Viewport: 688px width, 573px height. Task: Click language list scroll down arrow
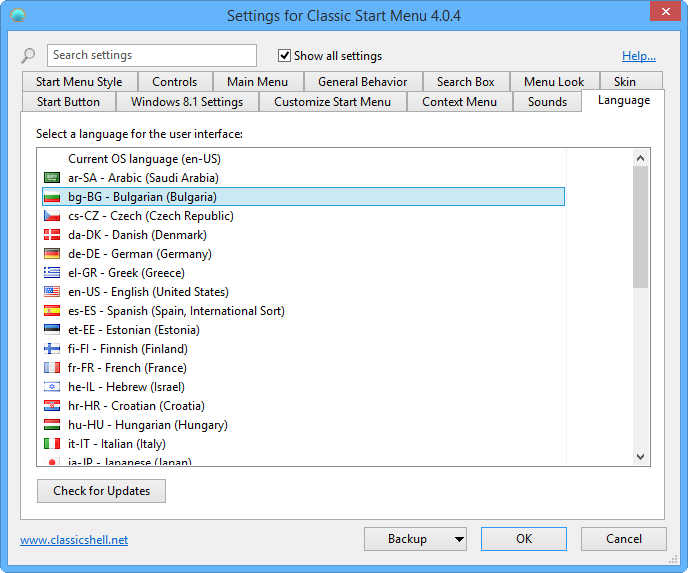[x=641, y=457]
